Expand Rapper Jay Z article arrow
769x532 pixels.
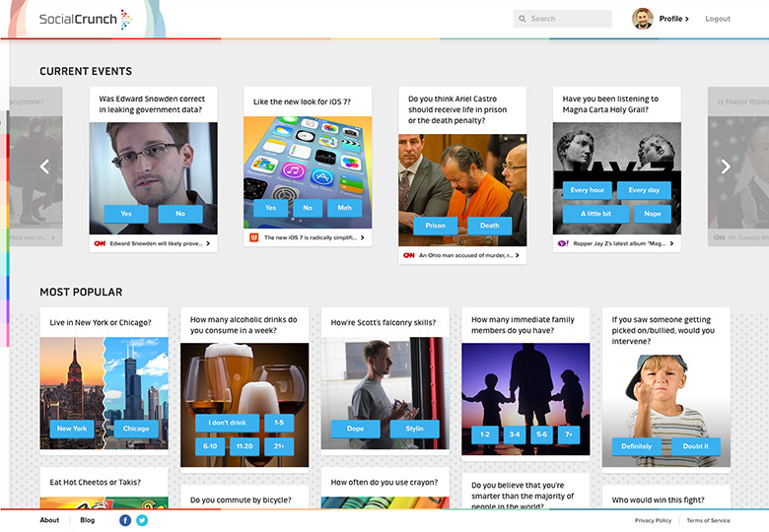coord(671,243)
